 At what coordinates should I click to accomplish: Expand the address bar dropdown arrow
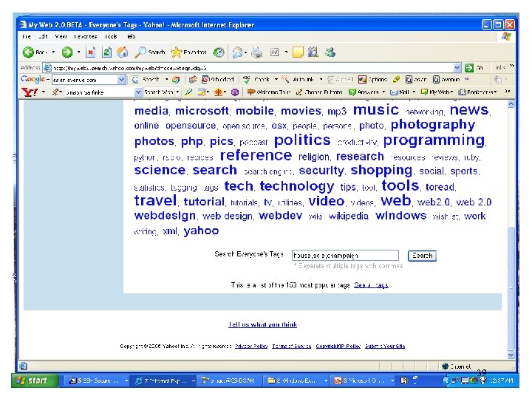457,68
